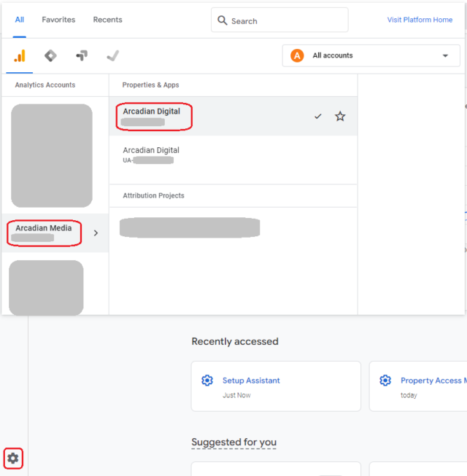
Task: Open the Recents tab
Action: (x=107, y=20)
